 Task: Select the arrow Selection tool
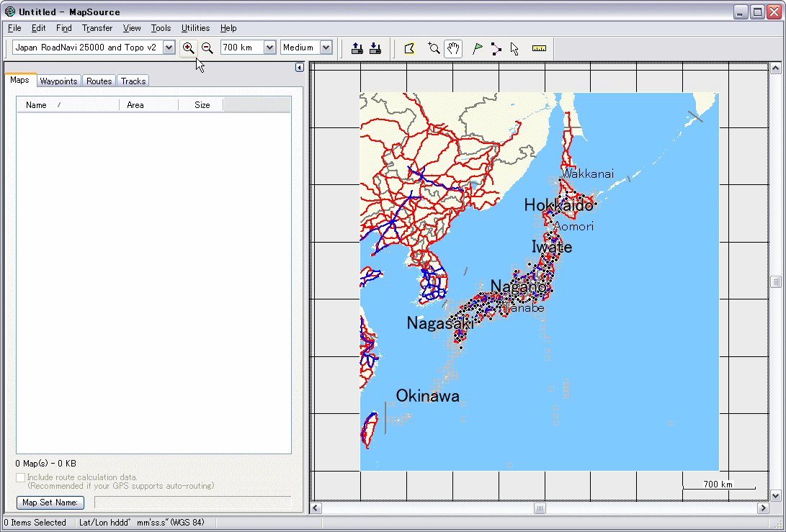514,48
